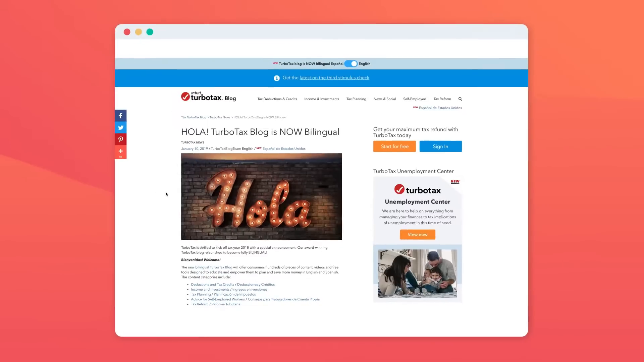Click the TurboTax Blog logo
The width and height of the screenshot is (644, 362).
(208, 97)
